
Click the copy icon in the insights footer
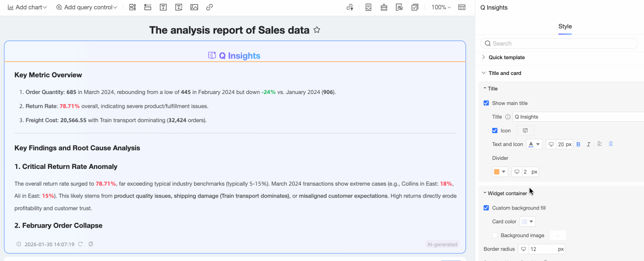point(91,244)
